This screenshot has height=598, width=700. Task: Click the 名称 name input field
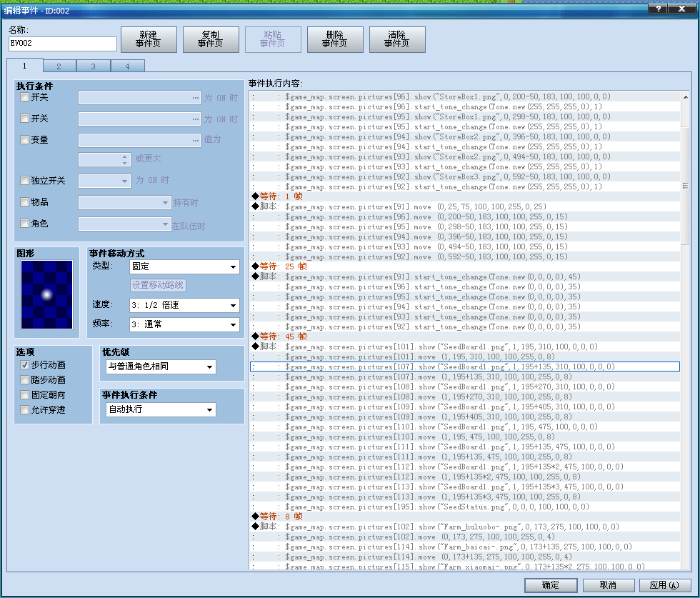(x=63, y=44)
